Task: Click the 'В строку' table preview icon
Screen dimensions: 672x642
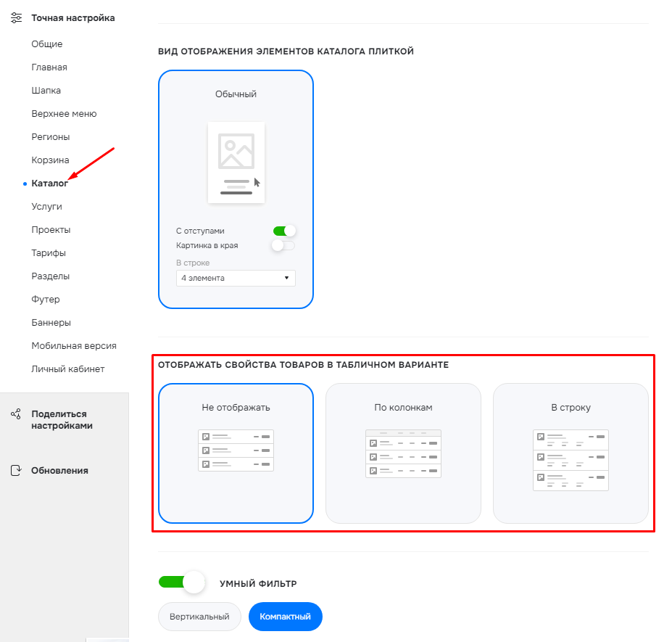Action: click(x=571, y=460)
